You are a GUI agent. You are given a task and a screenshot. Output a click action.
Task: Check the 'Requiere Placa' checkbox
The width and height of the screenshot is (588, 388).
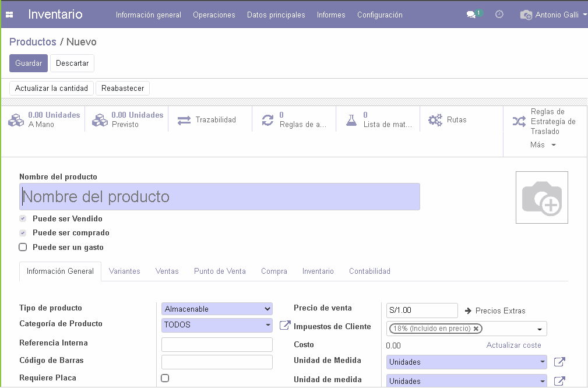165,378
